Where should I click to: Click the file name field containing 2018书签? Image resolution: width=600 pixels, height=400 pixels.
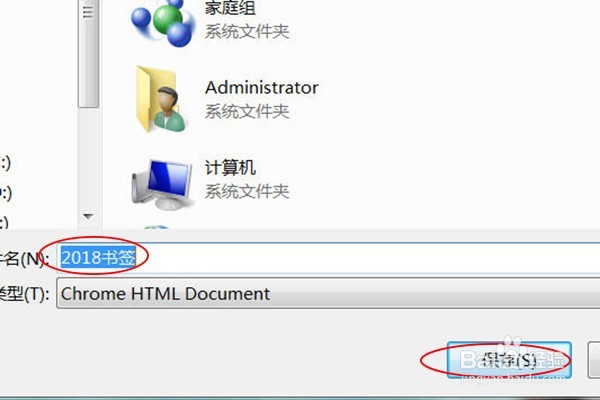click(x=328, y=258)
